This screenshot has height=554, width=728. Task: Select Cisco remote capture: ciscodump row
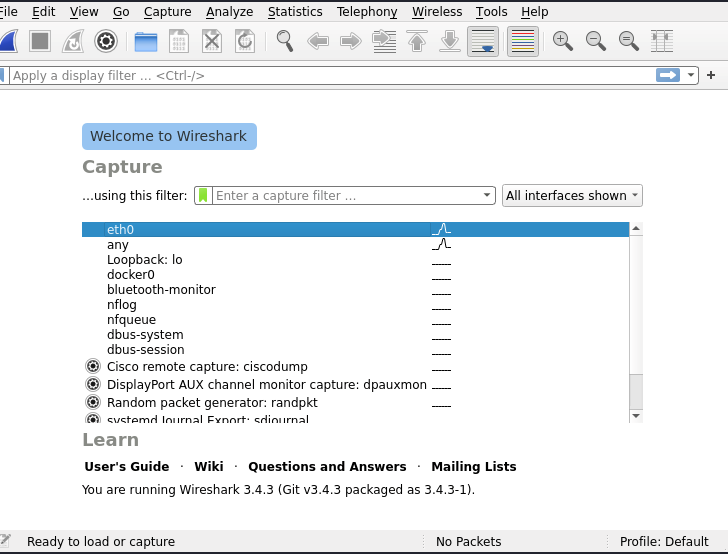point(356,366)
